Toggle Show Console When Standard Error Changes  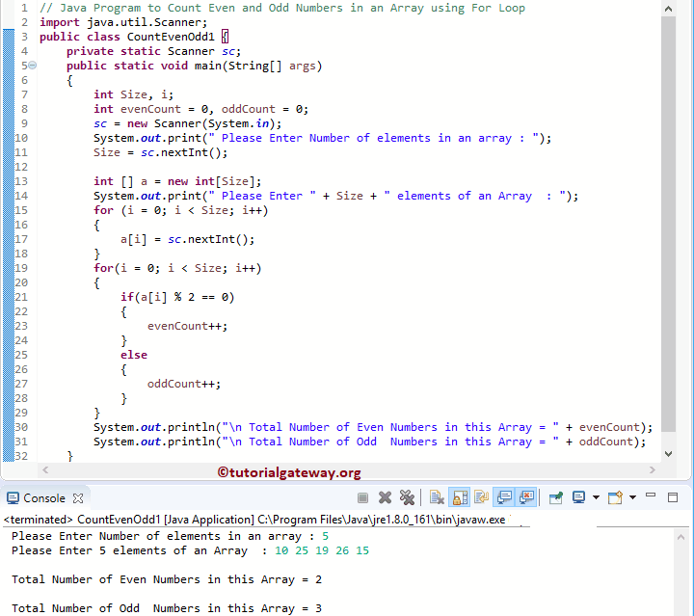click(x=526, y=497)
